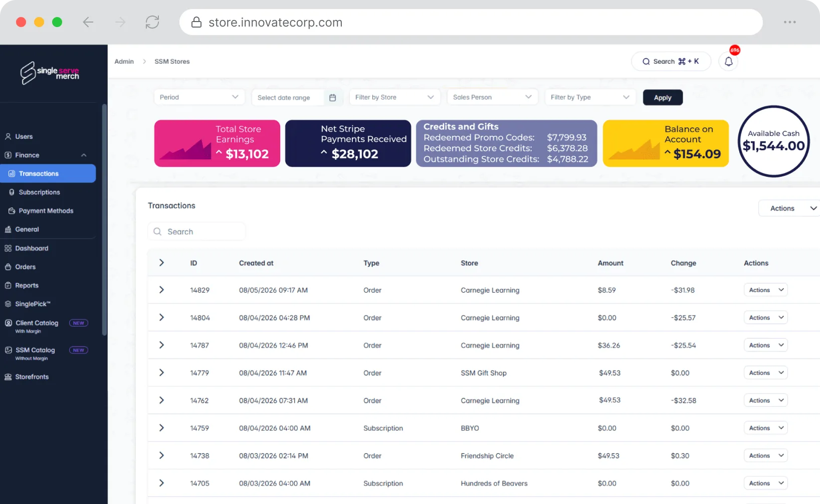Expand transaction row 14829
Screen dimensions: 820x504
pos(161,290)
